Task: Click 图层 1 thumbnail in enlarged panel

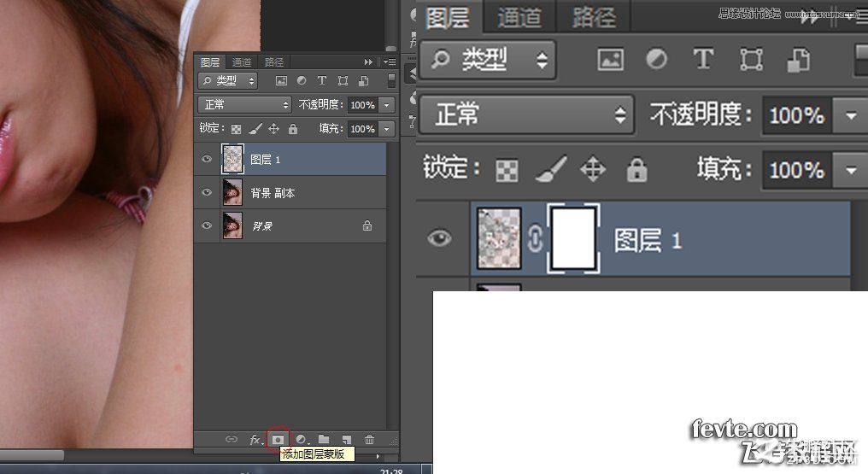Action: tap(499, 238)
